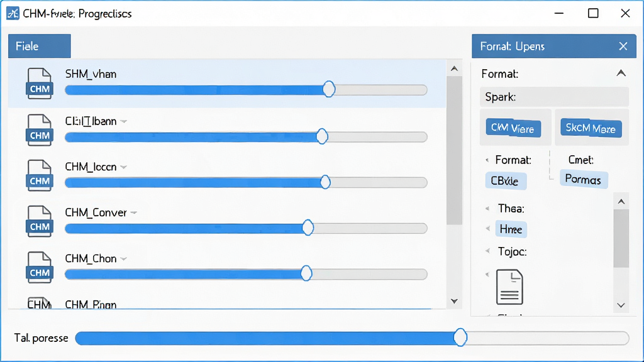Toggle the CBvde format chip
The image size is (644, 362).
coord(506,181)
